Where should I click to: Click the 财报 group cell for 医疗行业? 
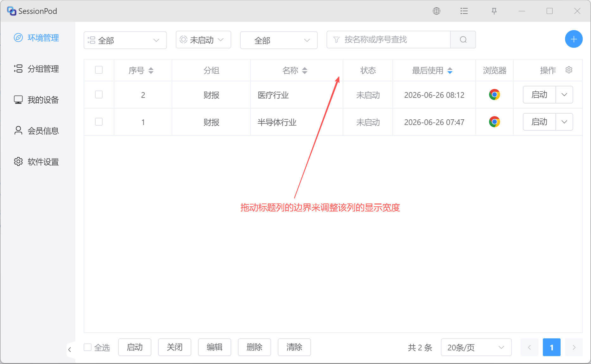(x=211, y=95)
